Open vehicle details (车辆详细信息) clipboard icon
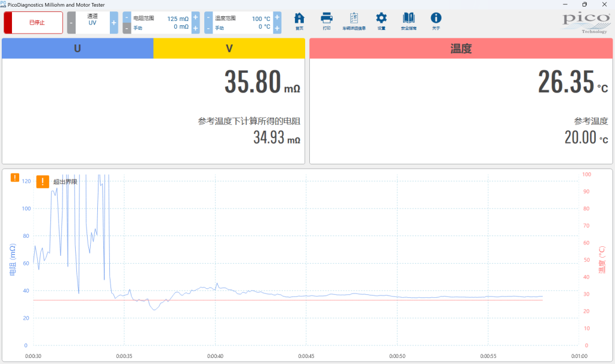The height and width of the screenshot is (364, 615). 354,19
